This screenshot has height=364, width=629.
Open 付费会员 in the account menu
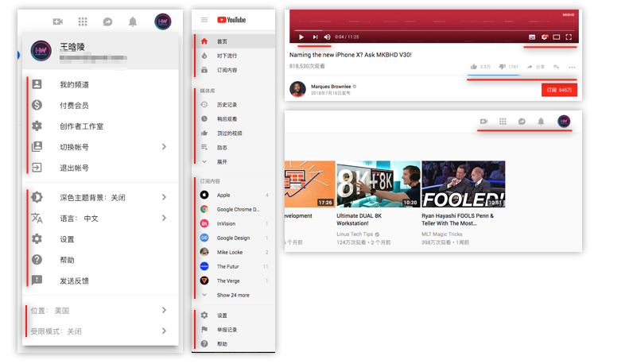click(100, 105)
